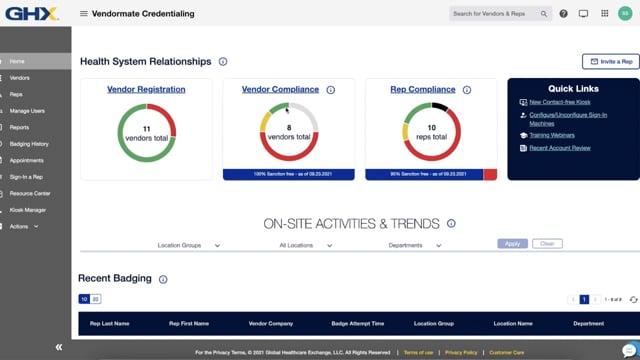
Task: Click Vendor Compliance sanction free bar
Action: click(x=289, y=174)
